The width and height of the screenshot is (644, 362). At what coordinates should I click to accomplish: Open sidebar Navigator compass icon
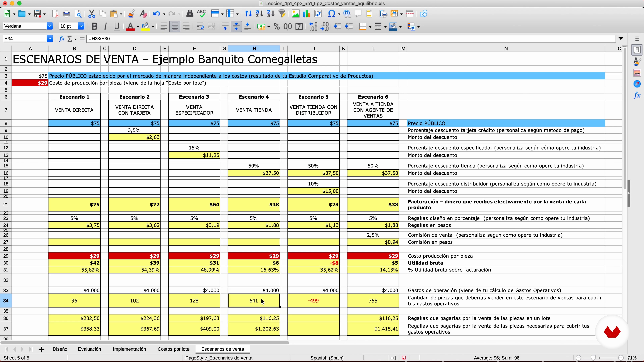pos(637,84)
